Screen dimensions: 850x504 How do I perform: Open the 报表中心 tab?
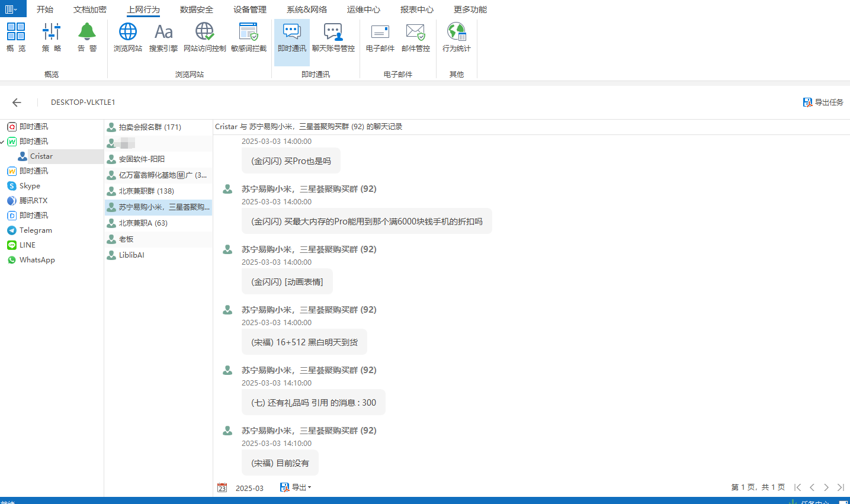pos(416,9)
